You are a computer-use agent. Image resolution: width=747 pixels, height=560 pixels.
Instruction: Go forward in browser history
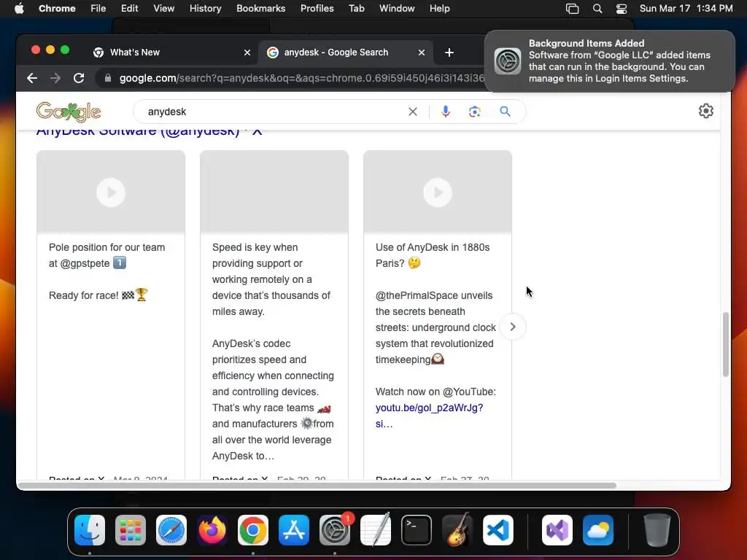point(55,78)
